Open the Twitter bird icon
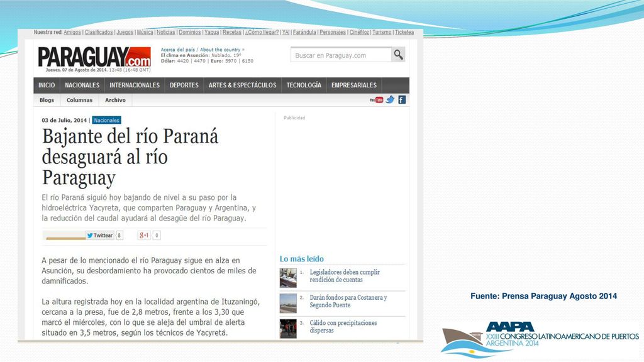 coord(390,99)
